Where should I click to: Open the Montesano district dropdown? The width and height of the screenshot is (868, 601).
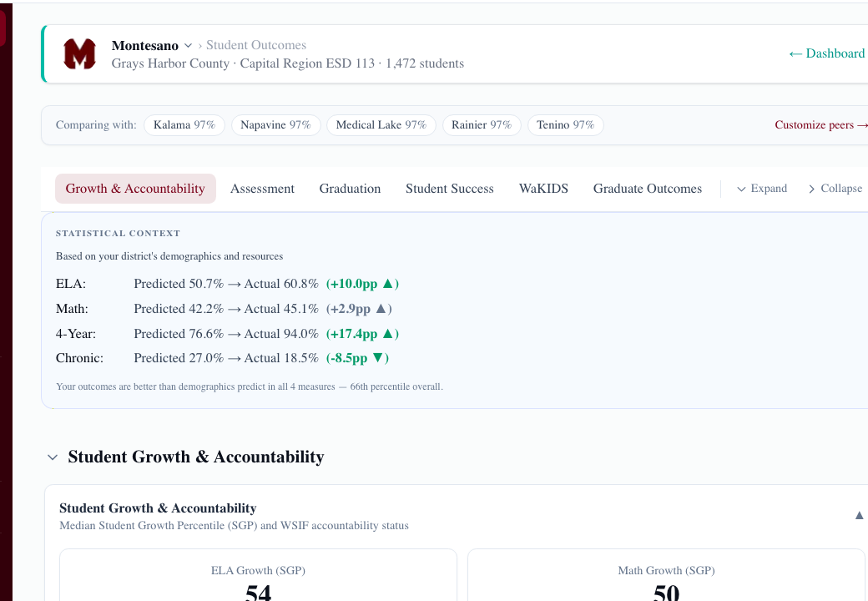pos(189,45)
